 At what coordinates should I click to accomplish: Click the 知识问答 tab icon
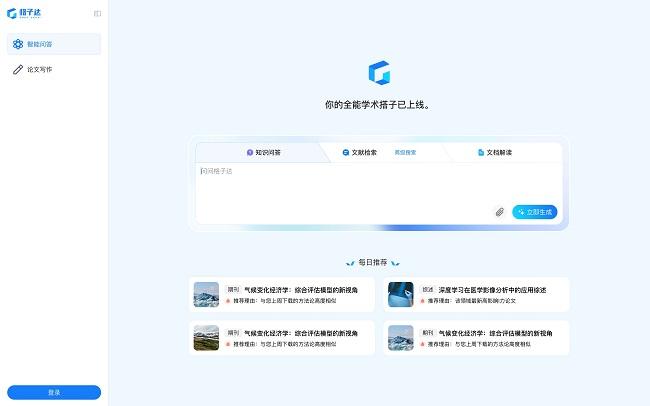click(x=250, y=153)
